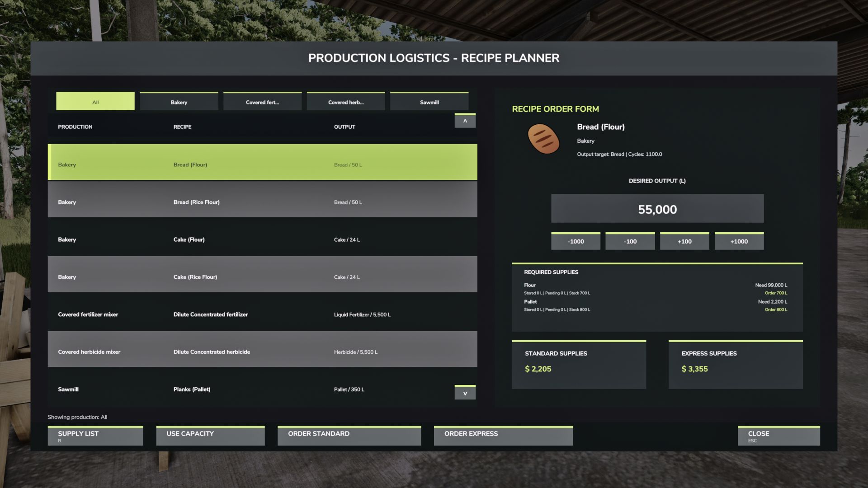Image resolution: width=868 pixels, height=488 pixels.
Task: Click the Production column header
Action: coord(75,127)
